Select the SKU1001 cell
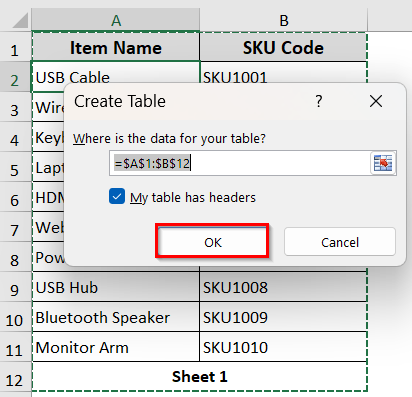 tap(283, 73)
